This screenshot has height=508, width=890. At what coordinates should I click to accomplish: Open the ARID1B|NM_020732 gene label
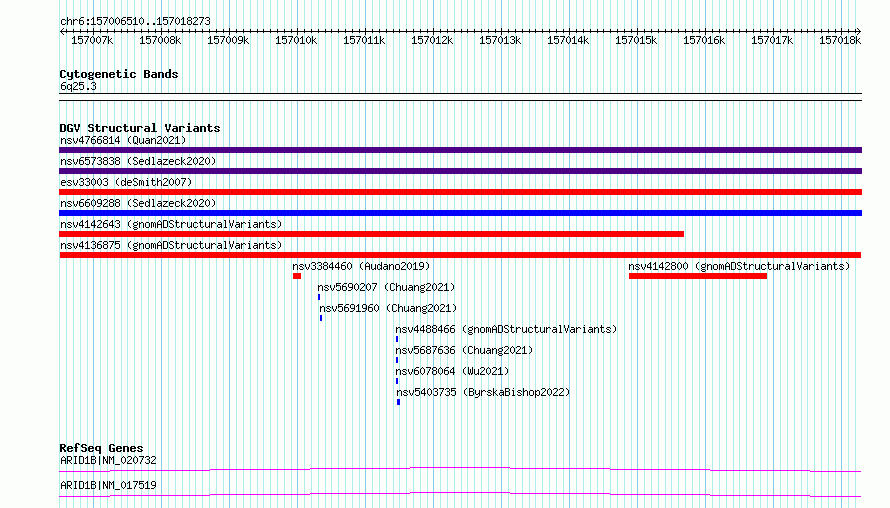coord(108,460)
